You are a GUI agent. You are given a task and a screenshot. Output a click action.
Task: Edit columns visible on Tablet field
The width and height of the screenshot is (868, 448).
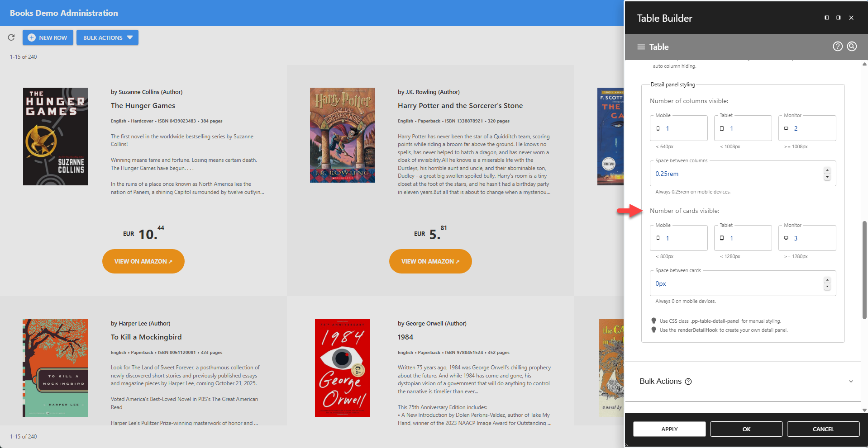(743, 128)
